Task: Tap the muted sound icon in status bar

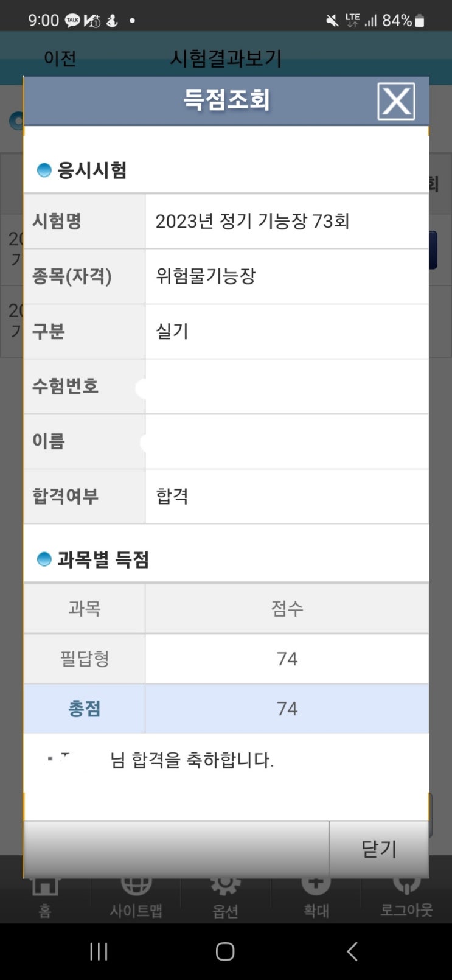Action: tap(332, 21)
